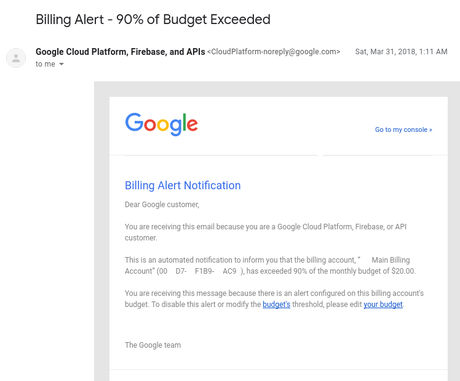Viewport: 460px width, 381px height.
Task: Click the 'to me' recipient text
Action: (45, 64)
